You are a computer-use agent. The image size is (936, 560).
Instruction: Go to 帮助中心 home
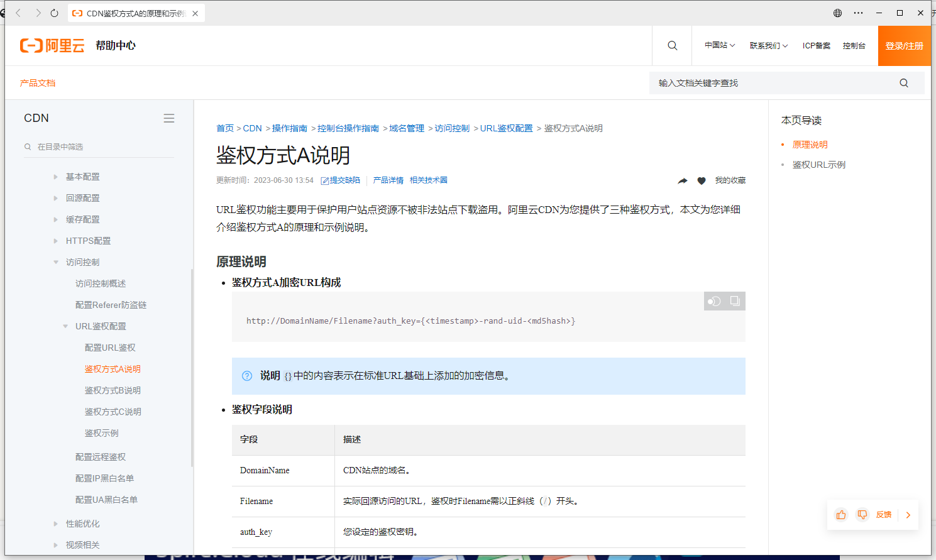[116, 45]
